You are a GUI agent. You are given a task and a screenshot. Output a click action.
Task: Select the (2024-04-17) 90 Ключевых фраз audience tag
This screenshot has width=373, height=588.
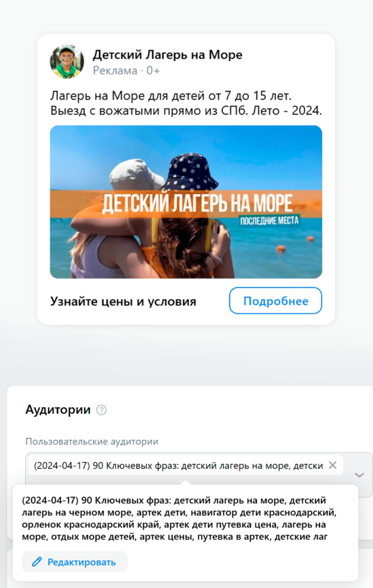pos(178,466)
